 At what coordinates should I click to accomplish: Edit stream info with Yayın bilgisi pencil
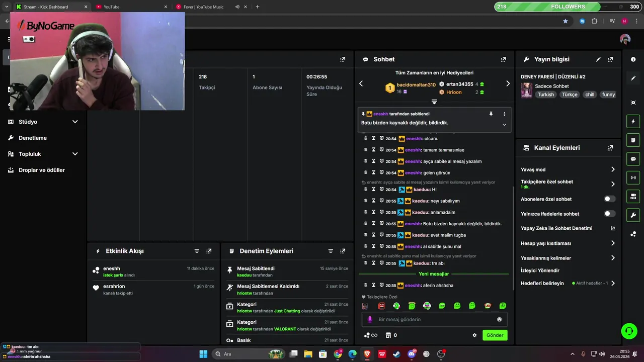point(598,59)
